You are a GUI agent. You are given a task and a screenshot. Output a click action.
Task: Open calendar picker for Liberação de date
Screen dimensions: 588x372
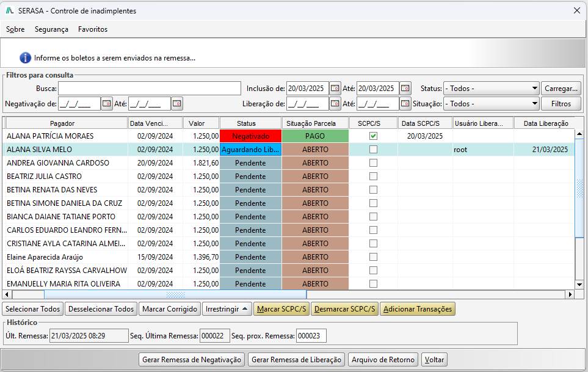pyautogui.click(x=335, y=103)
